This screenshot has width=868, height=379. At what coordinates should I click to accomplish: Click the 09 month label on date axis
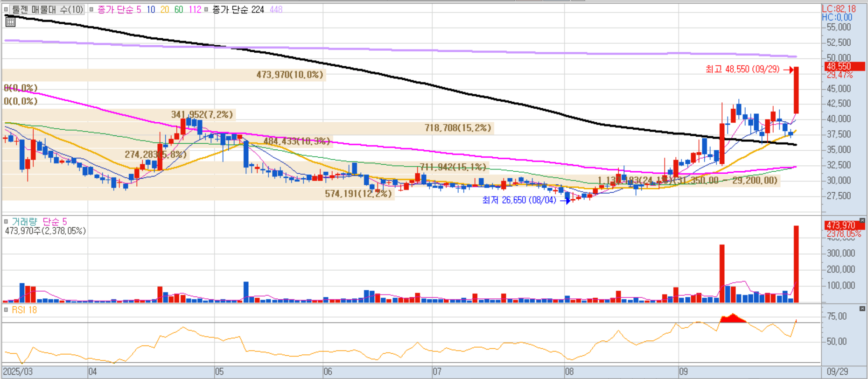(683, 372)
